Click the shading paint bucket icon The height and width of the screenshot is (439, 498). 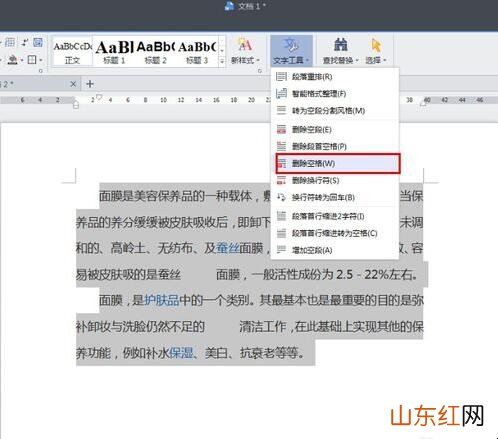click(x=12, y=60)
